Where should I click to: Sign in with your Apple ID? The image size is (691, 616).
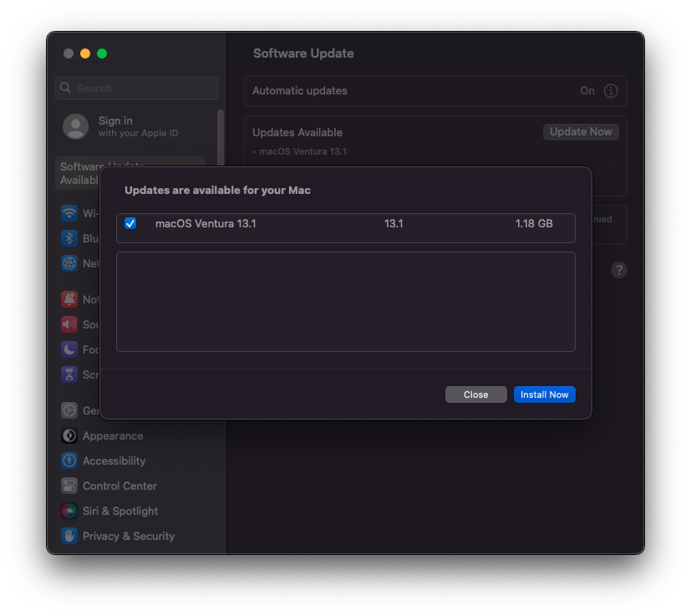120,126
